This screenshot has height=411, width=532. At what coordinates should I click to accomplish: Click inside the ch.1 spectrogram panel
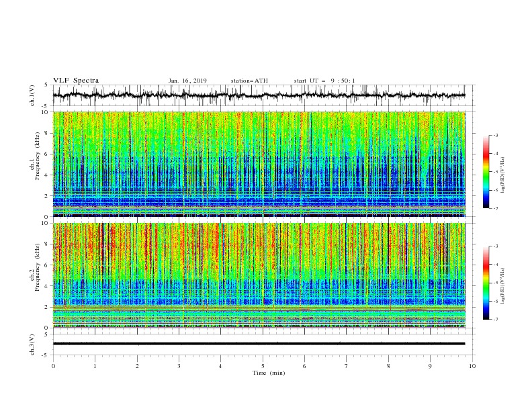coord(259,164)
